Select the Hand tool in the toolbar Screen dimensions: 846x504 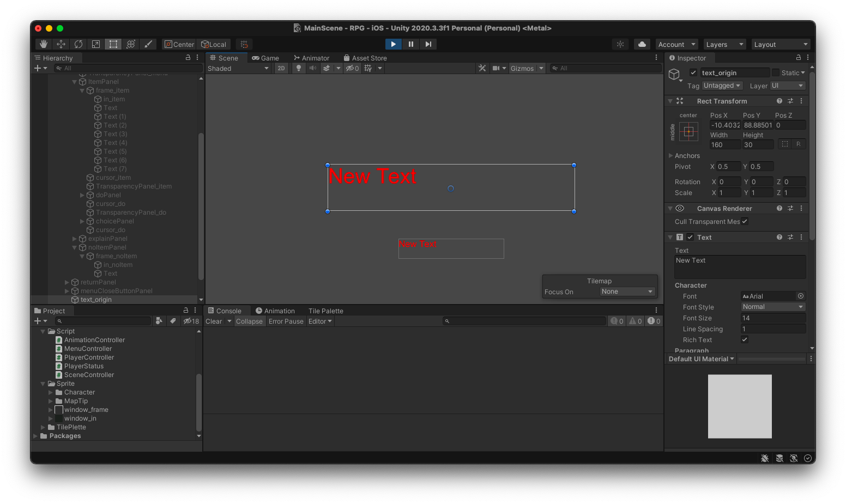(43, 44)
